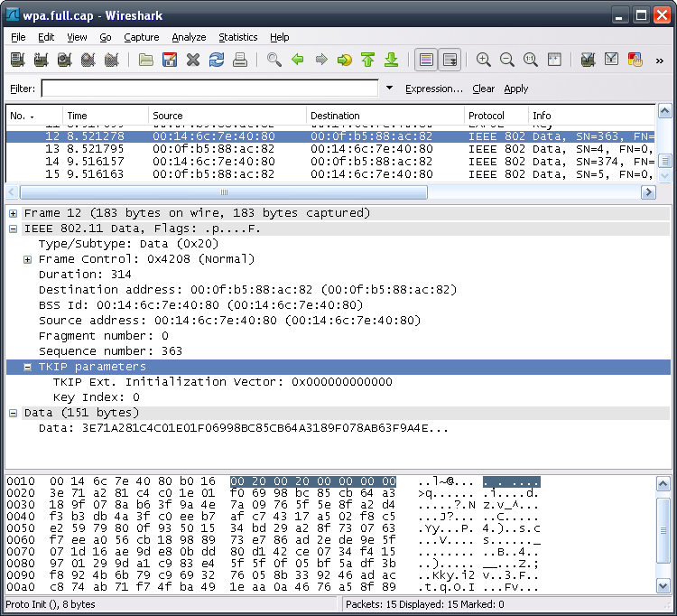The height and width of the screenshot is (616, 677).
Task: Expand Frame Control 0x4208 node
Action: 27,259
